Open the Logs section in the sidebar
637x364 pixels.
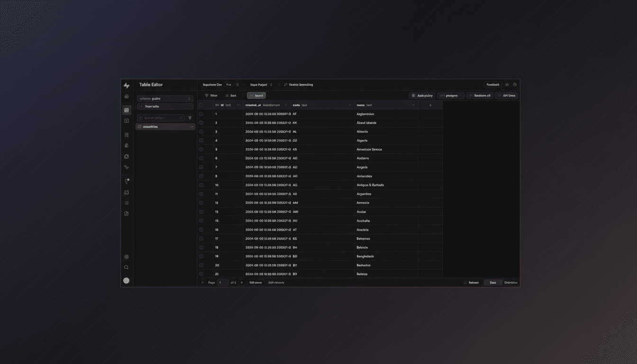click(x=126, y=202)
